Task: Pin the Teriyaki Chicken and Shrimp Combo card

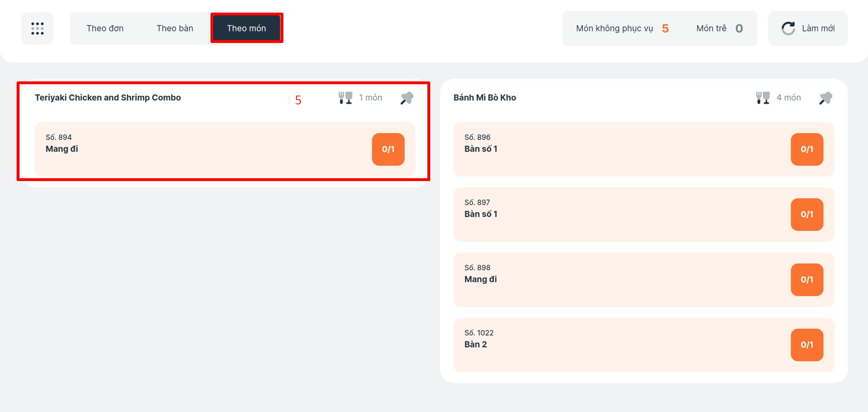Action: (407, 98)
